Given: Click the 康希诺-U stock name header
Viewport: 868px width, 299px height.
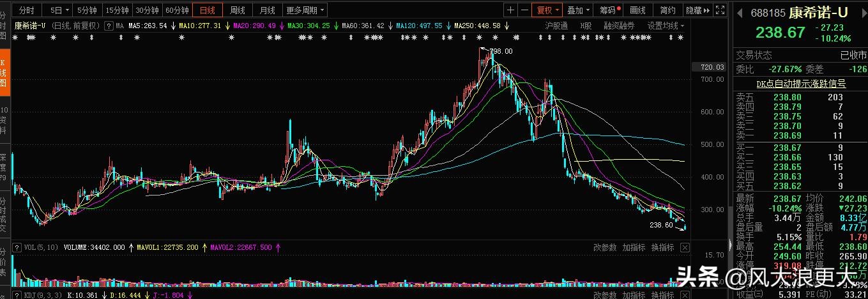Looking at the screenshot, I should click(x=818, y=13).
